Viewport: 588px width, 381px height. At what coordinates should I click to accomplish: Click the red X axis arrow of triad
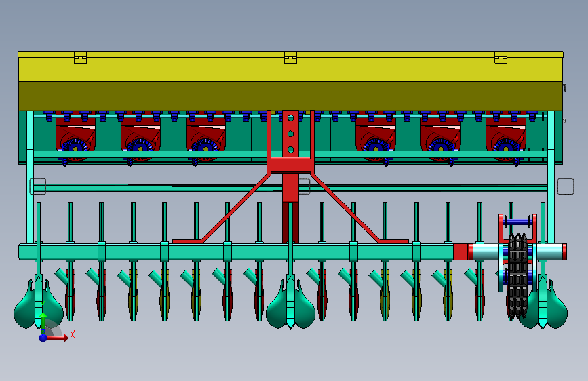point(58,338)
